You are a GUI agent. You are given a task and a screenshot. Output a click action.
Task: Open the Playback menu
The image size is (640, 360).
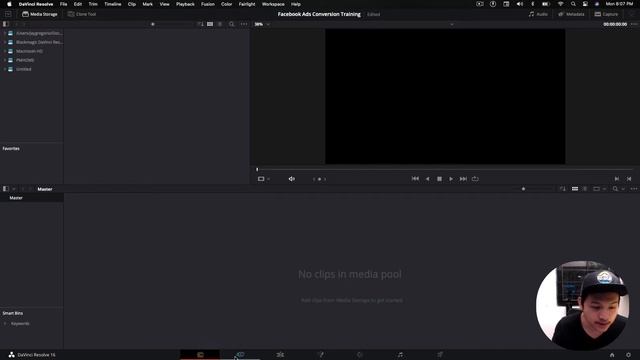(185, 4)
